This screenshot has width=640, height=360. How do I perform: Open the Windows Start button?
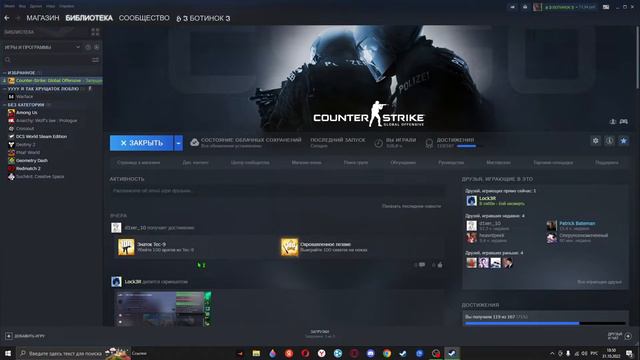tap(8, 353)
